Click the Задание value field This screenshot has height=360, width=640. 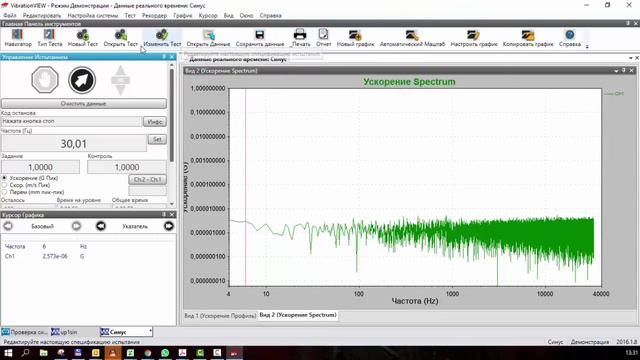[40, 167]
